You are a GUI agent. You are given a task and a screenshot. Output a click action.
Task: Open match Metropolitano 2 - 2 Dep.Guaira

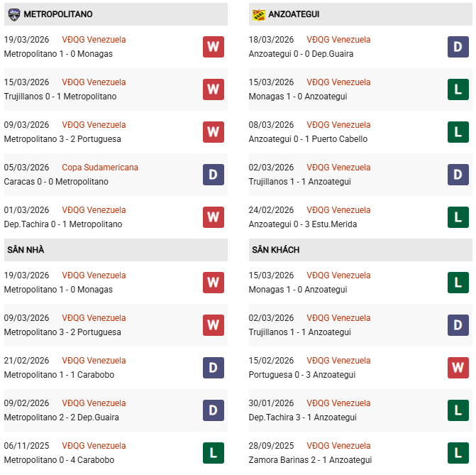tap(61, 417)
